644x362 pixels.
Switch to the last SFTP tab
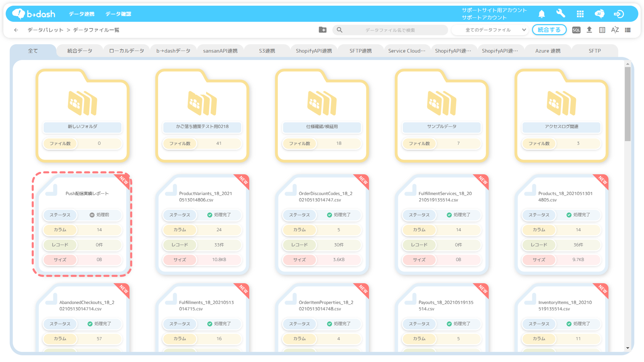[x=595, y=51]
